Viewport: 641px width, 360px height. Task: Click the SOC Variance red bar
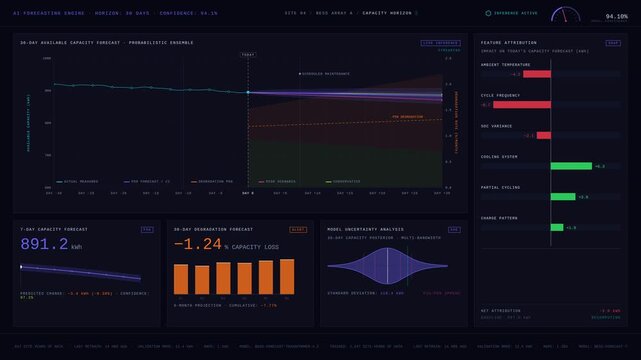pos(544,135)
